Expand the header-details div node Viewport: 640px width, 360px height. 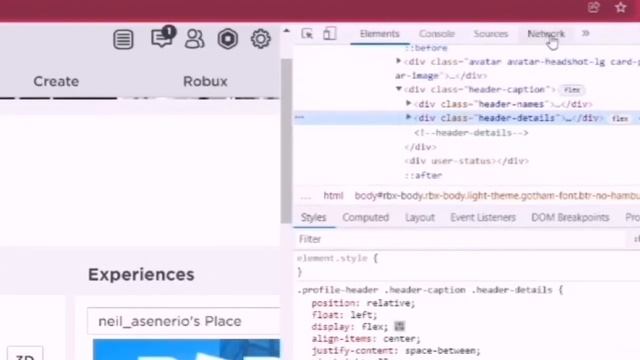coord(408,118)
